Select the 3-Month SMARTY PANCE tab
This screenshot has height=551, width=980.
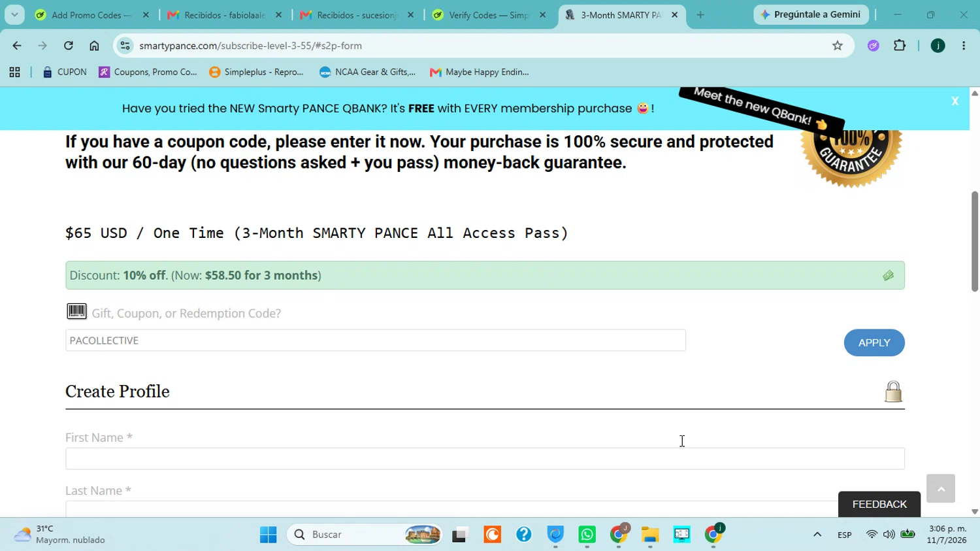pos(621,15)
